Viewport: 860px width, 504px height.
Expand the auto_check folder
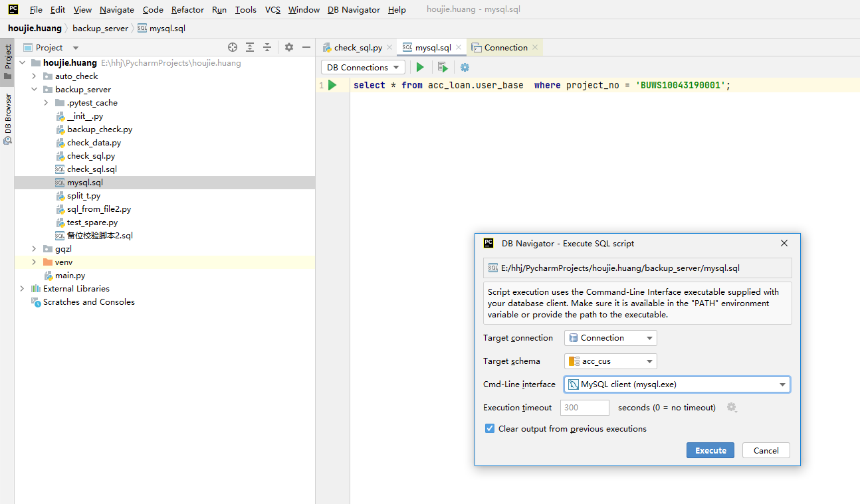(x=34, y=76)
